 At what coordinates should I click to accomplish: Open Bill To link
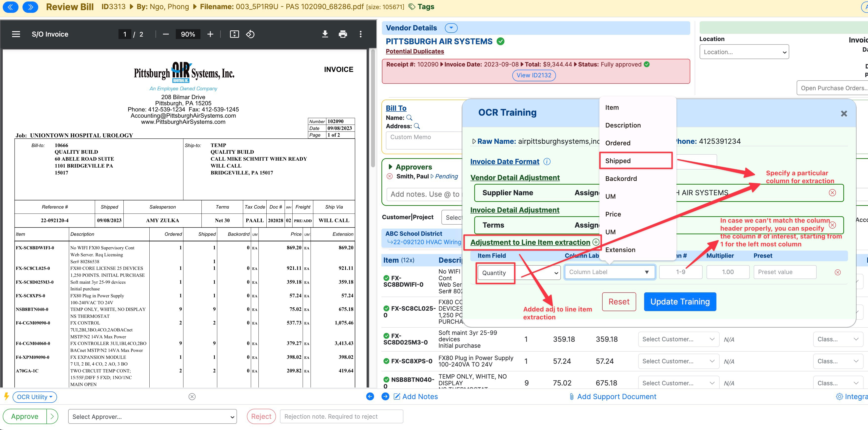[396, 108]
